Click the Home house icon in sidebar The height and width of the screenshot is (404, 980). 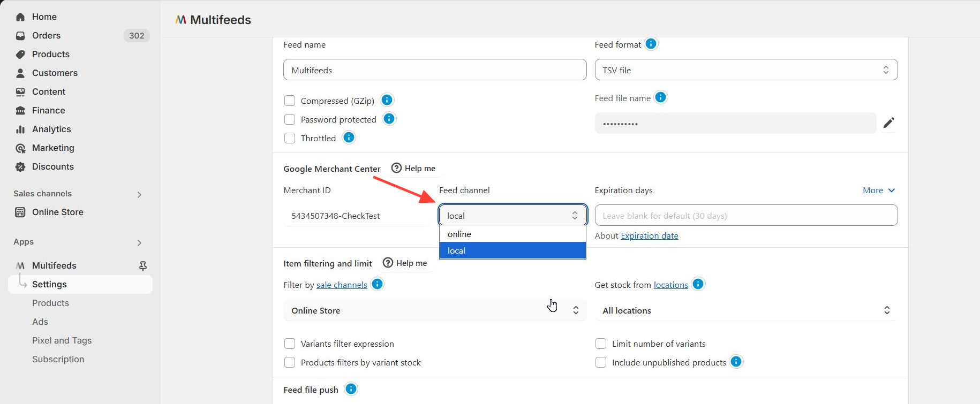(x=20, y=17)
